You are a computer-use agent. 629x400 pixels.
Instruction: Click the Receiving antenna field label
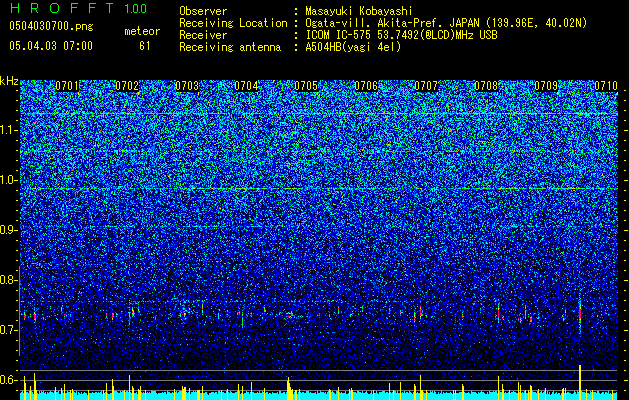coord(230,47)
